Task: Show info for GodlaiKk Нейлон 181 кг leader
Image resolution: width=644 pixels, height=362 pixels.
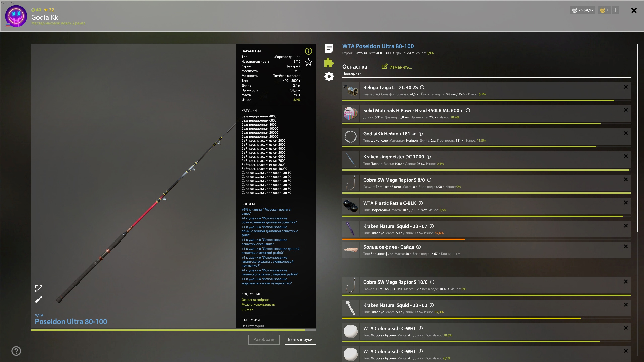Action: click(x=420, y=134)
